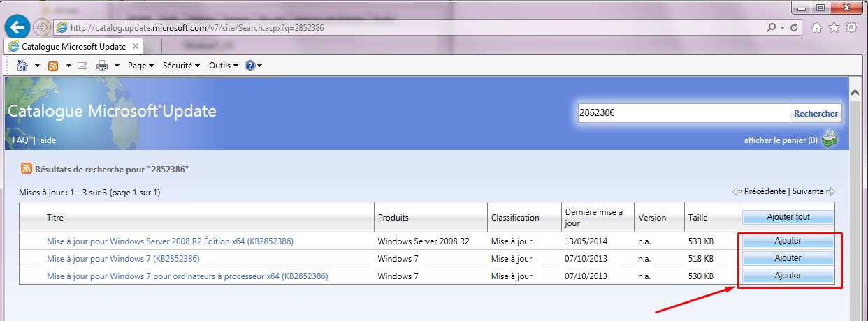Open the blue Help question mark icon
Viewport: 868px width, 321px height.
[249, 66]
